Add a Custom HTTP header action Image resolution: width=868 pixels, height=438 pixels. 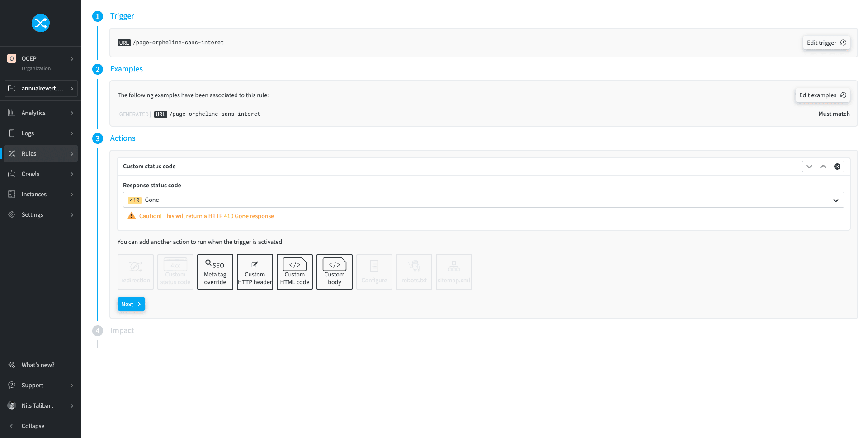[255, 271]
